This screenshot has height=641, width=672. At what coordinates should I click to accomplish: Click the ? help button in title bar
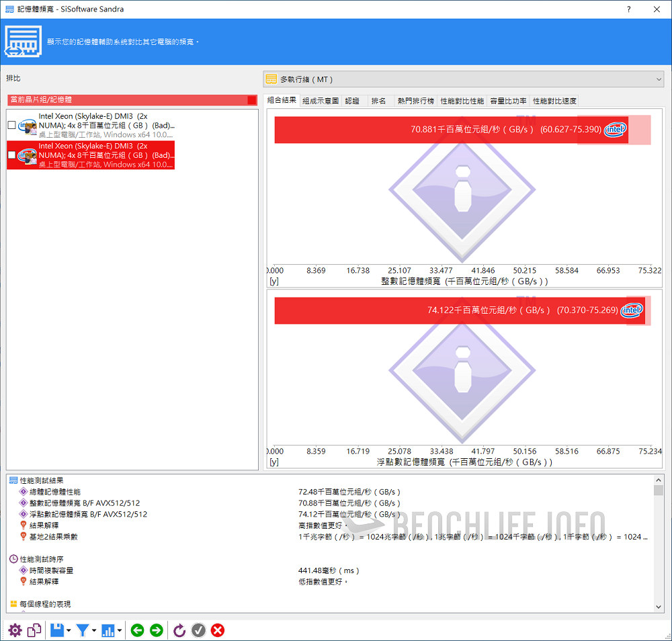(x=629, y=9)
